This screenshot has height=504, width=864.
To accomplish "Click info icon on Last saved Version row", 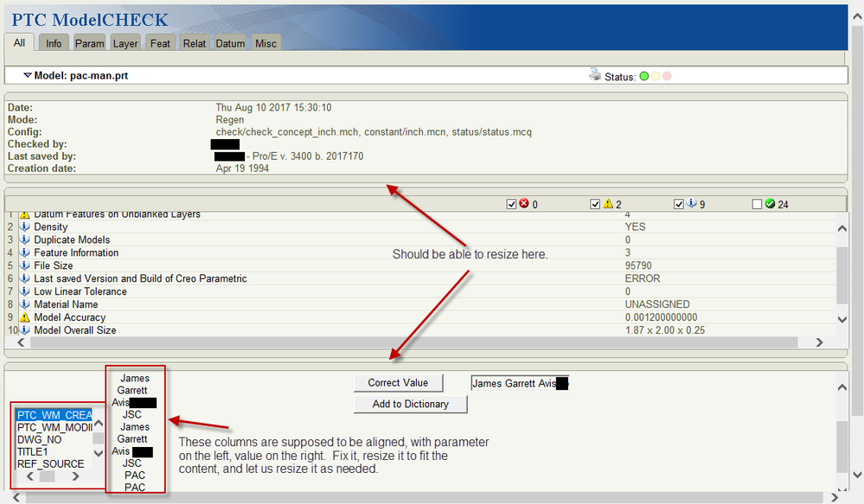I will point(25,278).
